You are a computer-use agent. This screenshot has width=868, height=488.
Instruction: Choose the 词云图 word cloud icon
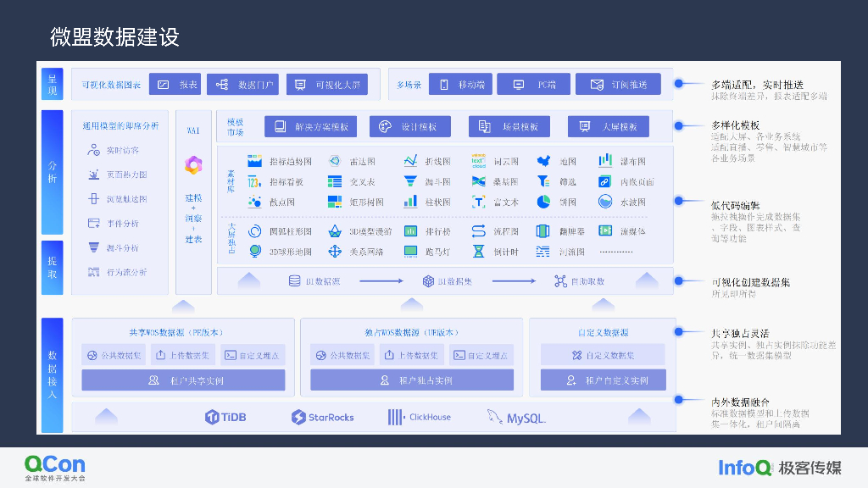point(478,161)
